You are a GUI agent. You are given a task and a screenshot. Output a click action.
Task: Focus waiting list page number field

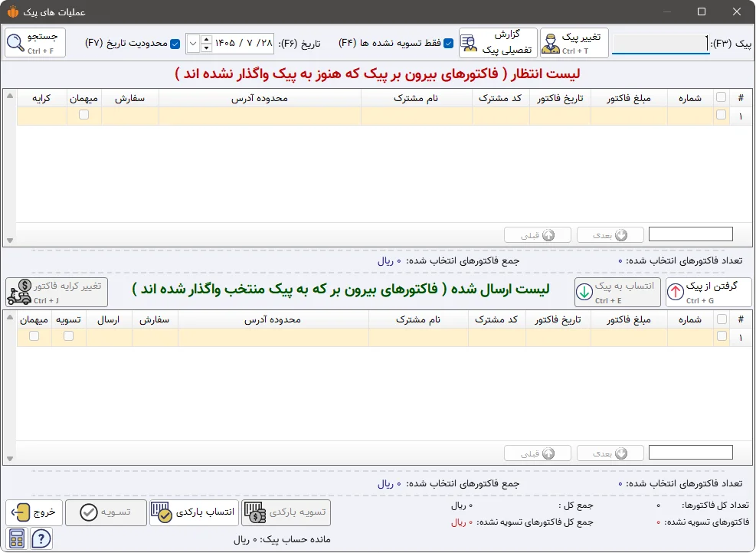coord(690,234)
